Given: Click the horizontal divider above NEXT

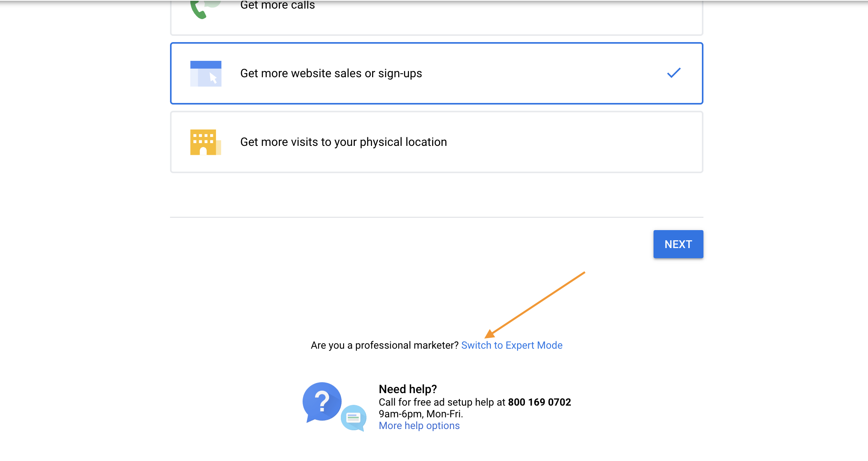Looking at the screenshot, I should [x=436, y=217].
